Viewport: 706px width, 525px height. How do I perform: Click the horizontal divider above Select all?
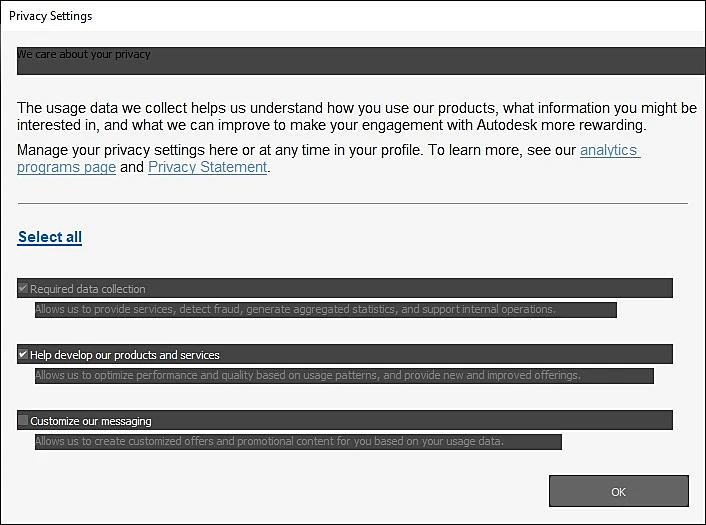click(x=353, y=204)
